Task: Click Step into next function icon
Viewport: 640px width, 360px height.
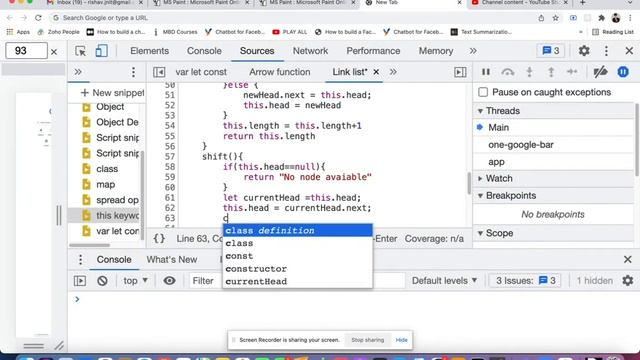Action: [x=529, y=72]
